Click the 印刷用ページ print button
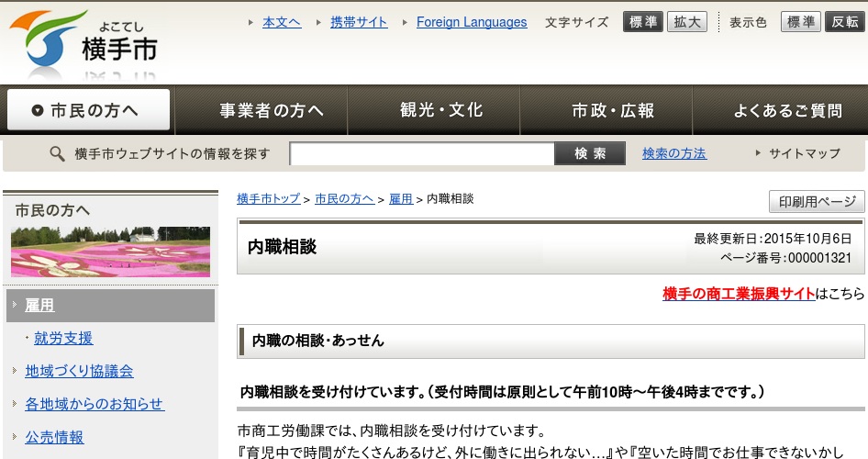The width and height of the screenshot is (868, 459). tap(817, 202)
